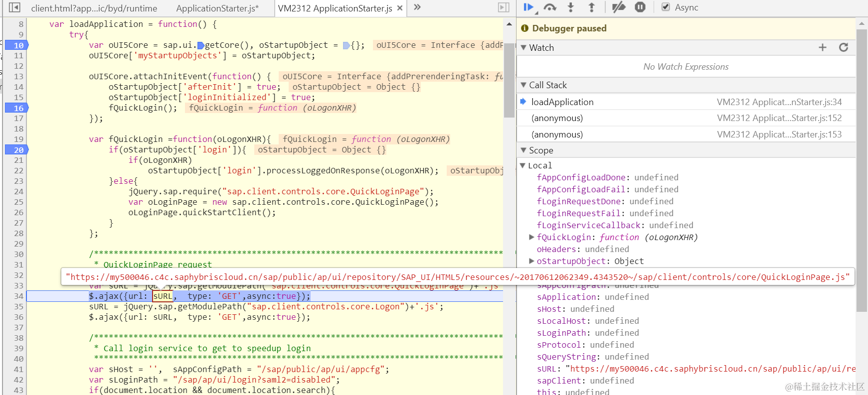
Task: Expand fQuickLogin function variable
Action: [532, 237]
